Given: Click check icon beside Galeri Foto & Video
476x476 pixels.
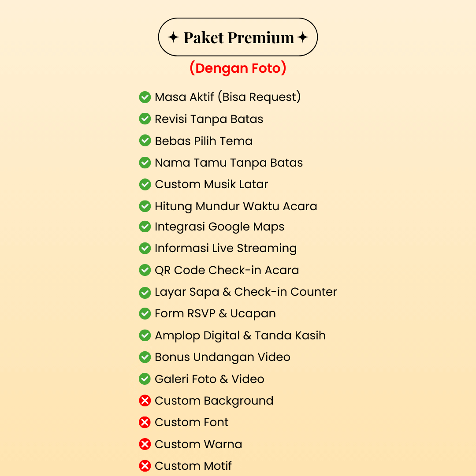Looking at the screenshot, I should [x=145, y=379].
